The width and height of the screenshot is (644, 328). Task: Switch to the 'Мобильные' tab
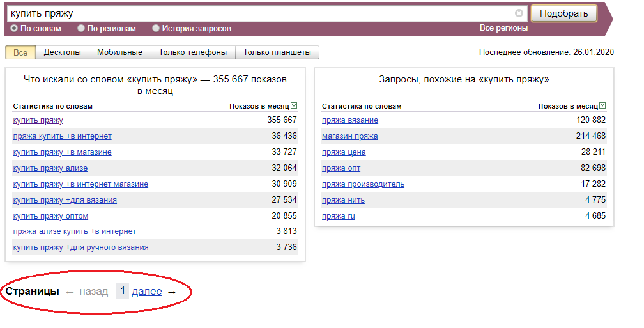pyautogui.click(x=120, y=52)
